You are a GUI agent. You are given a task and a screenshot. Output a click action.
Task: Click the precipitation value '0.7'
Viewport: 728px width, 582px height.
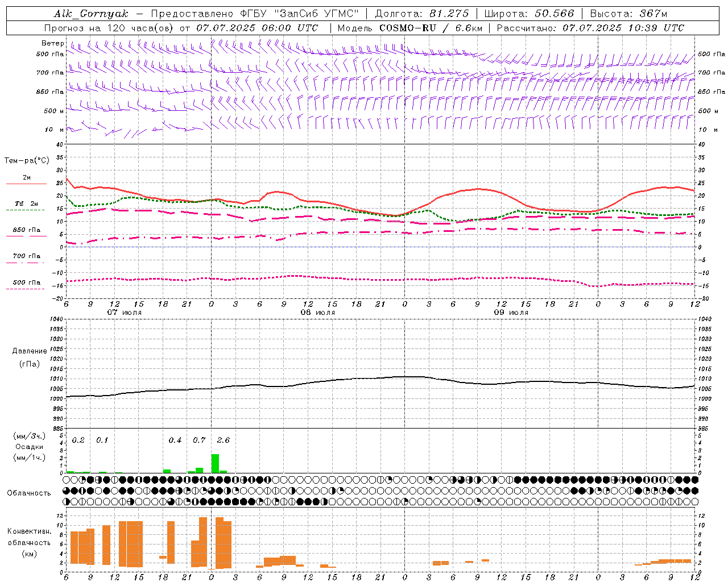click(x=199, y=440)
